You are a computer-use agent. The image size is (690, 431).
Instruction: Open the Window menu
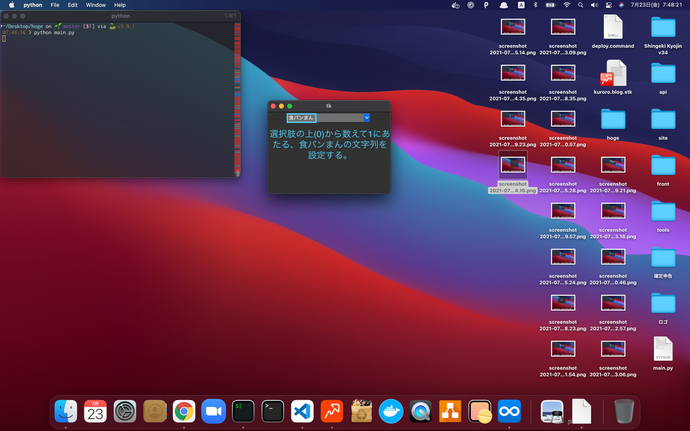click(95, 5)
